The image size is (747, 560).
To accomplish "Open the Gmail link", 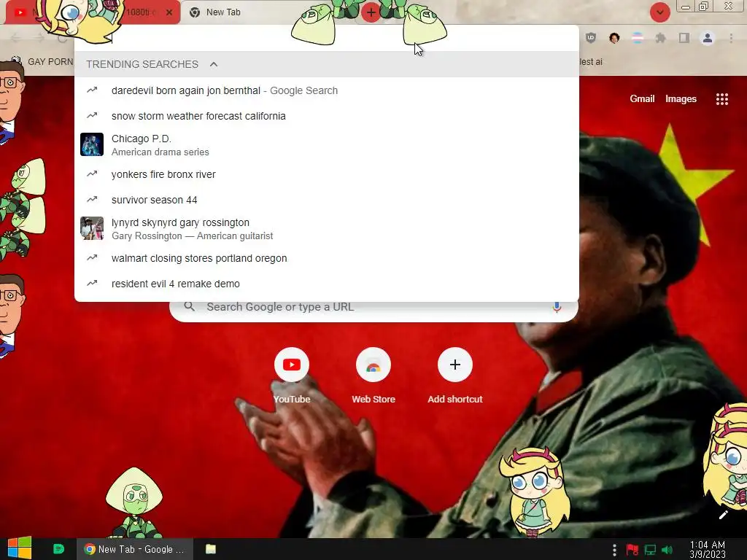I will (642, 99).
